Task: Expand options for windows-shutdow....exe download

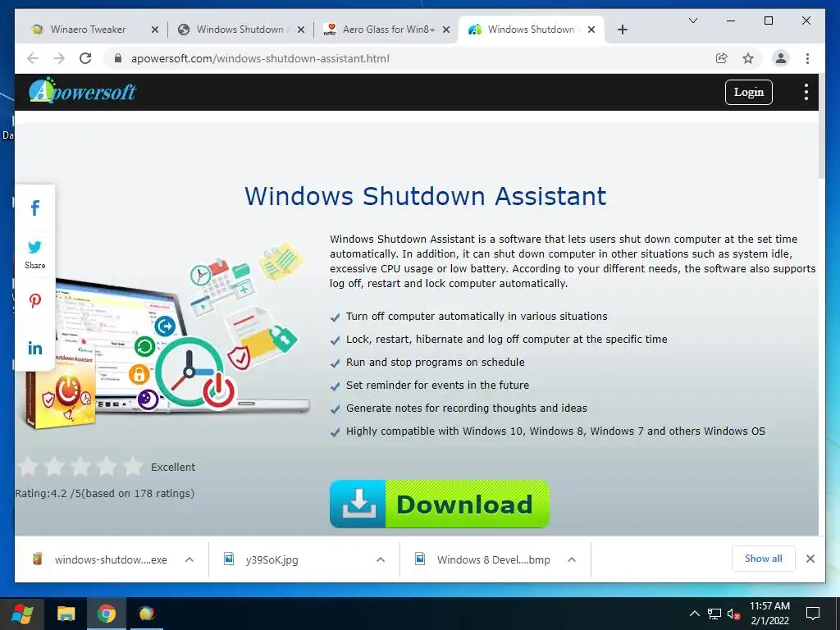Action: pyautogui.click(x=189, y=559)
